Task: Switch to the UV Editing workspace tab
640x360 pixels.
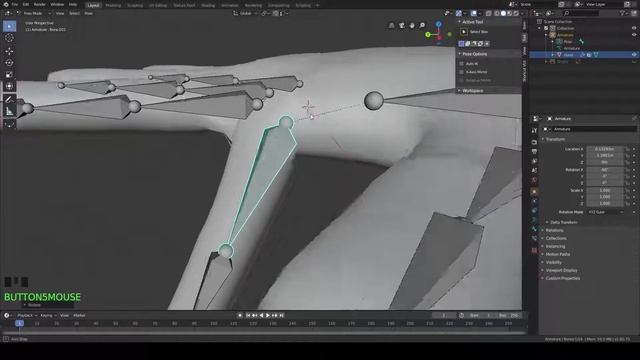Action: click(158, 5)
